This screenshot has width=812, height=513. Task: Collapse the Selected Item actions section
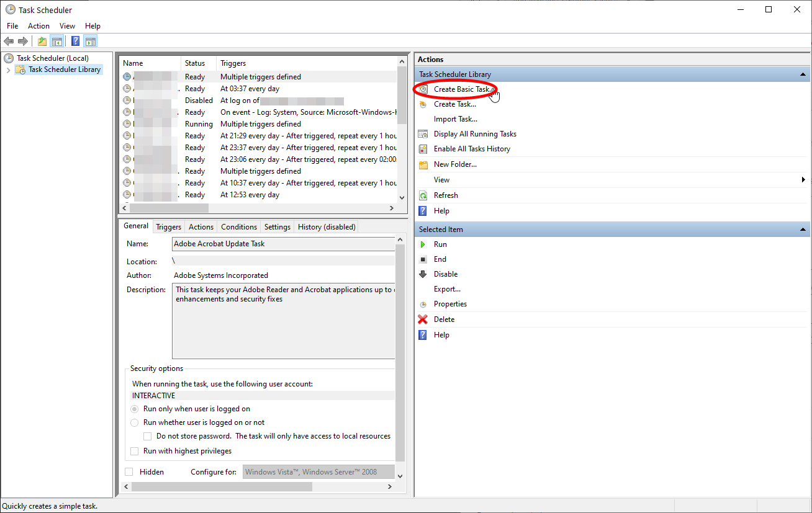coord(802,230)
